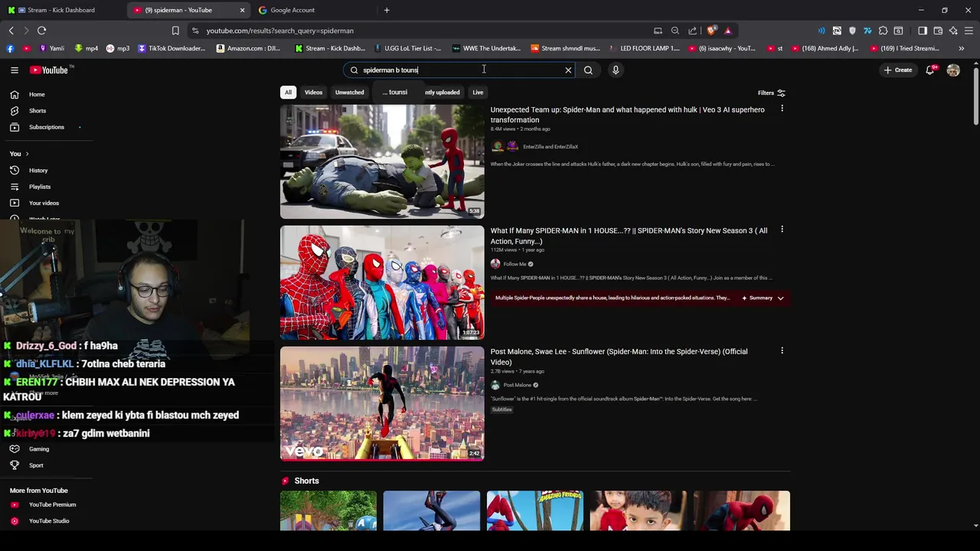
Task: Open the extensions puzzle icon
Action: click(x=883, y=31)
